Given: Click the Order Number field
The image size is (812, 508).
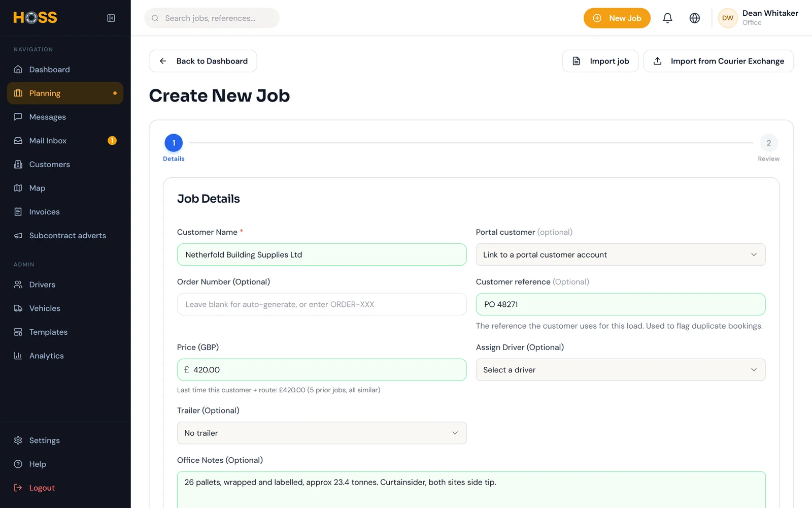Looking at the screenshot, I should click(x=322, y=304).
